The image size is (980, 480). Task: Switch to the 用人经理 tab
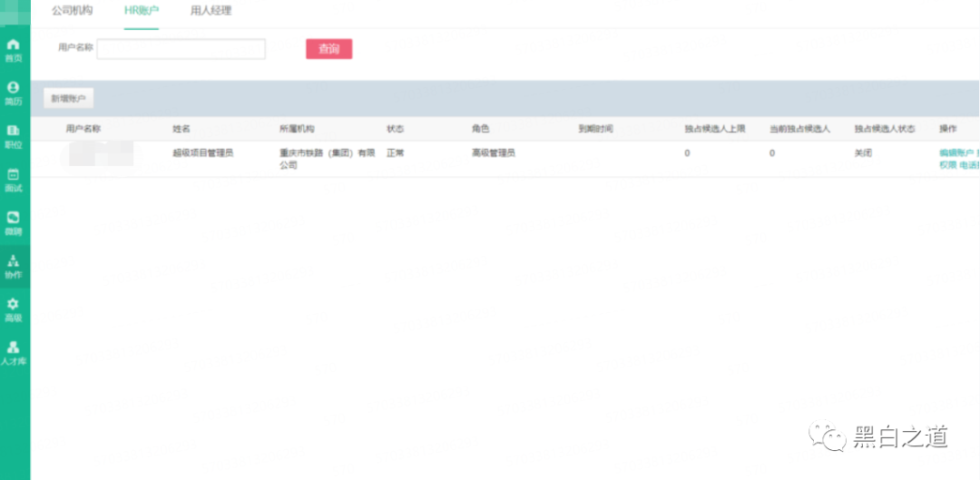[211, 11]
